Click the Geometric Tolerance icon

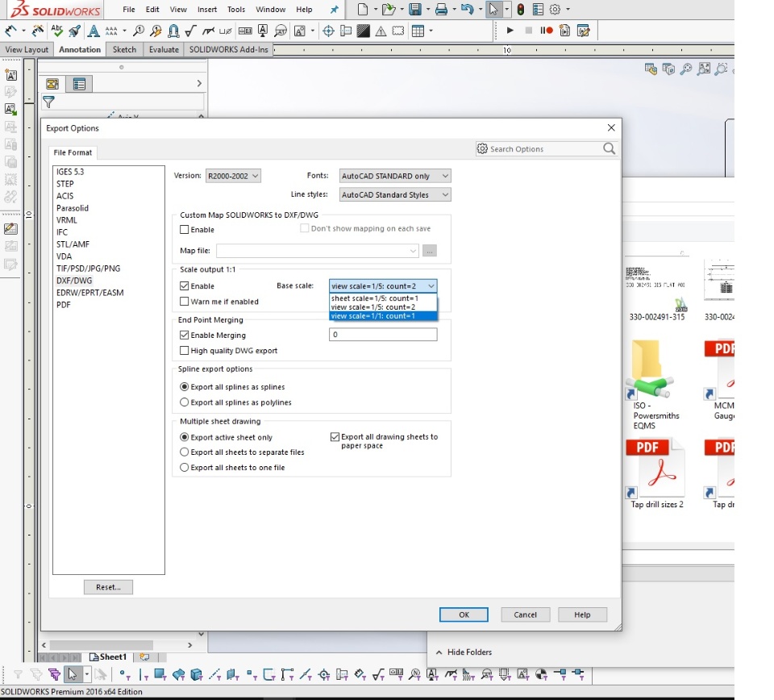tap(245, 31)
